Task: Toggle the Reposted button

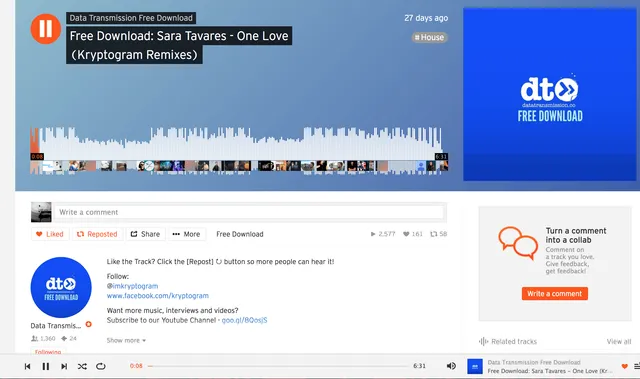Action: point(97,234)
